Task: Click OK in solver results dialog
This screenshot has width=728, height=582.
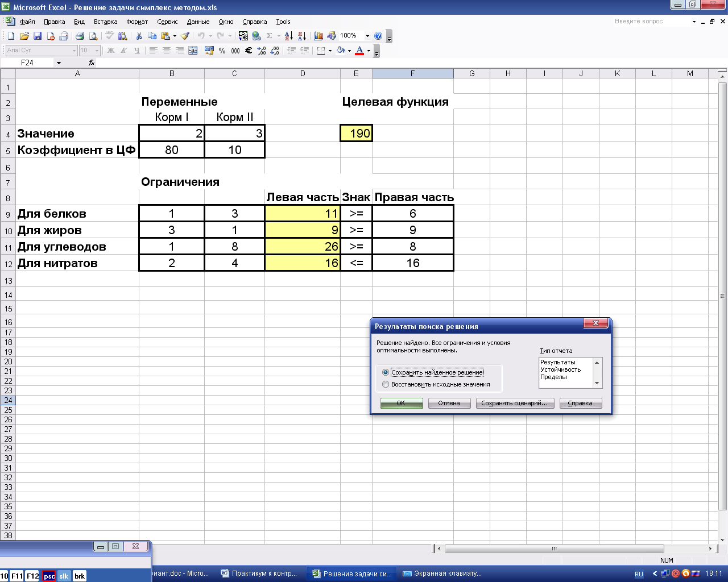Action: click(x=402, y=403)
